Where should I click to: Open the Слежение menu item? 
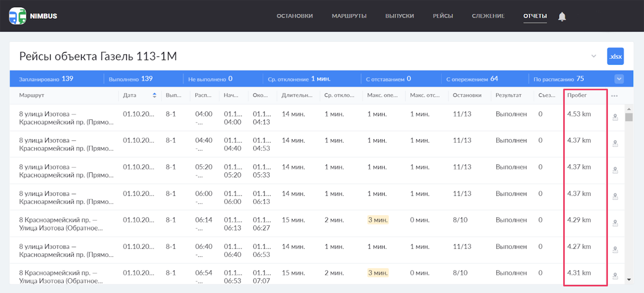pos(488,16)
